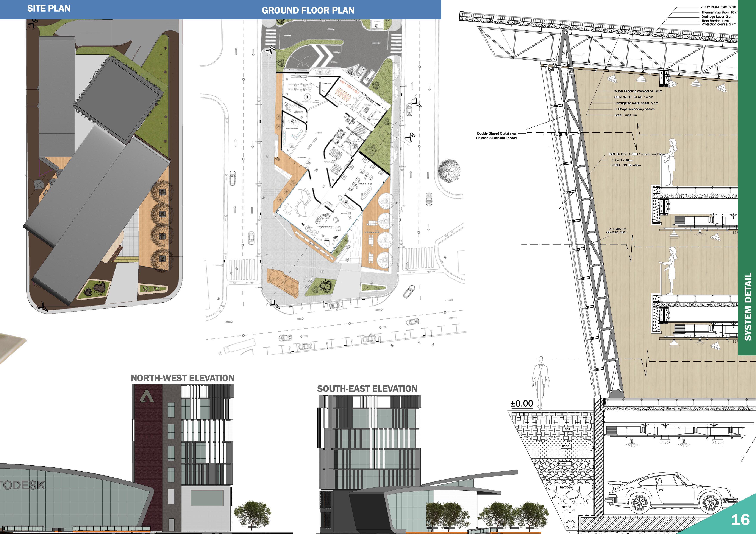Click the Double Glazed Curtain wall annotation
756x534 pixels.
[x=497, y=133]
